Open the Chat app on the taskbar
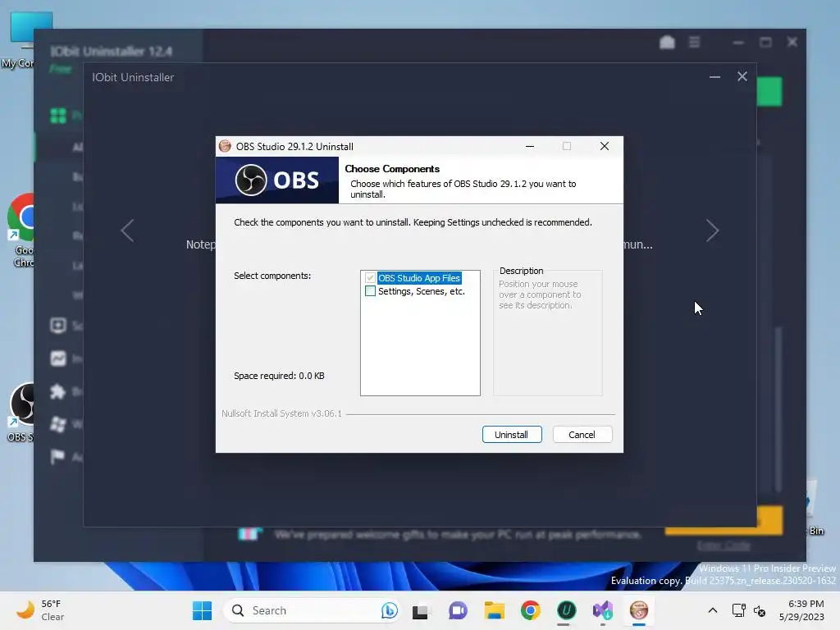The image size is (840, 630). pos(458,610)
